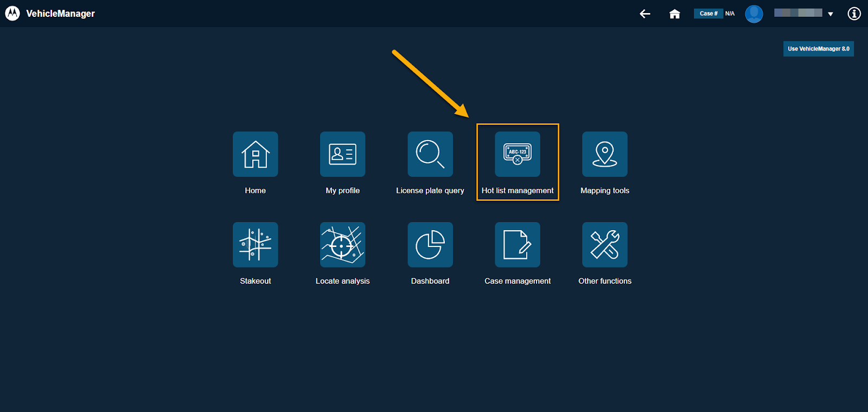Viewport: 868px width, 412px height.
Task: Click the VehicleManager title text
Action: click(60, 14)
